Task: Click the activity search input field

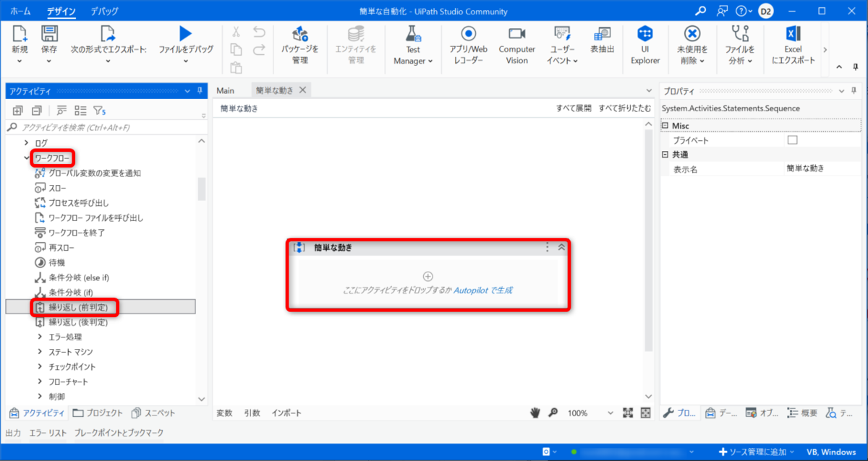Action: coord(105,127)
